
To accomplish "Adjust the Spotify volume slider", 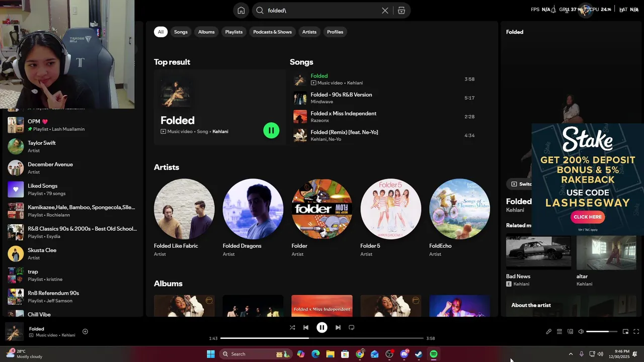I will tap(602, 332).
